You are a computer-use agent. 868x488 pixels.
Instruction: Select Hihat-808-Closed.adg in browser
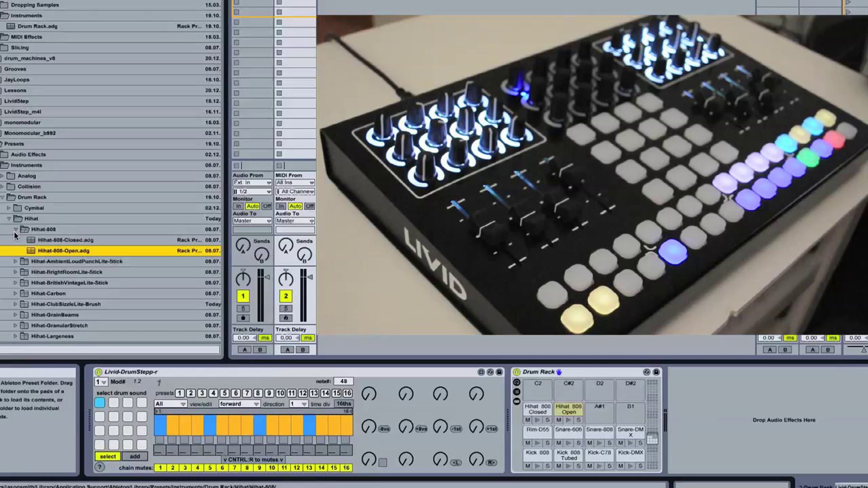[65, 240]
